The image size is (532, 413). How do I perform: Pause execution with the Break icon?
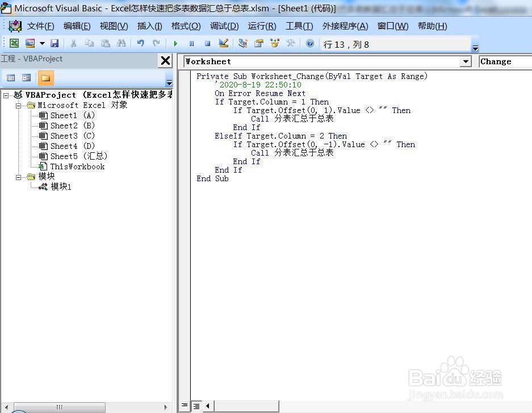point(192,43)
